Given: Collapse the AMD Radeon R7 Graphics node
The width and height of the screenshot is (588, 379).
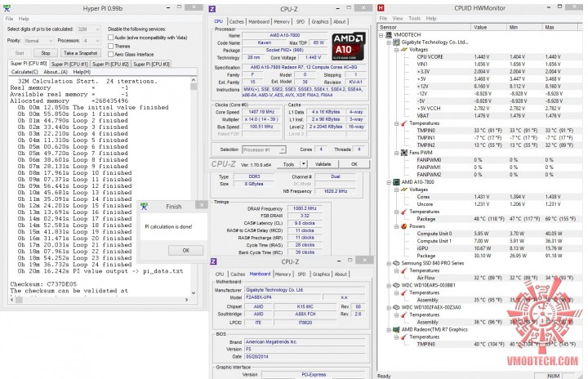Looking at the screenshot, I should pos(389,330).
